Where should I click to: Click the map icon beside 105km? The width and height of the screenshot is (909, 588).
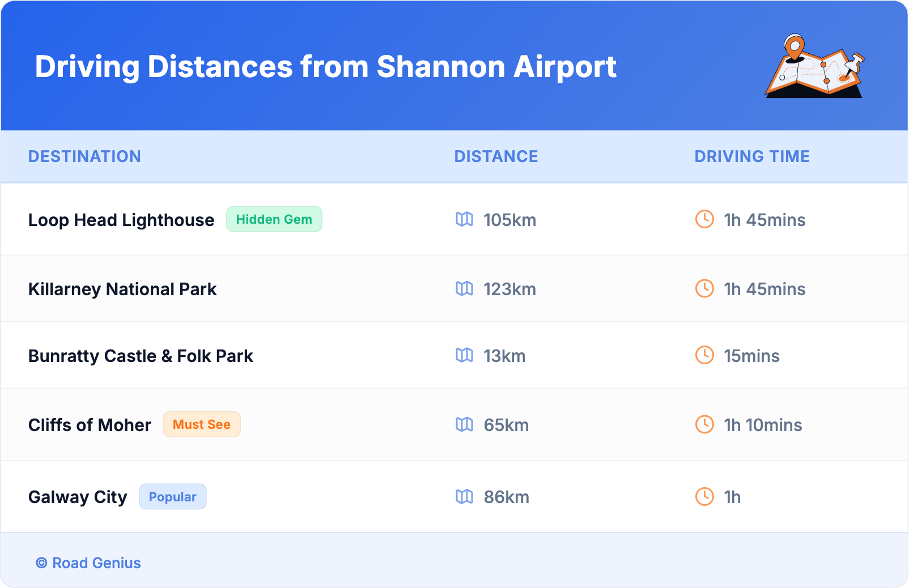[464, 219]
